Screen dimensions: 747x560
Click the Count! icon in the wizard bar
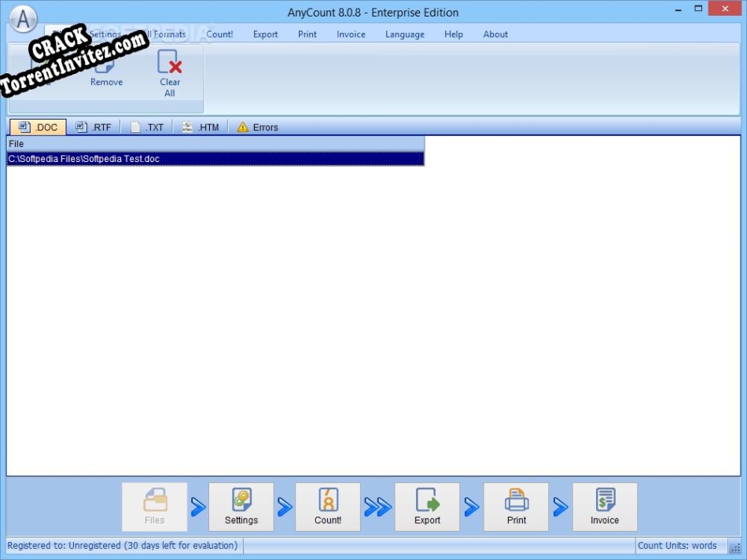[327, 507]
